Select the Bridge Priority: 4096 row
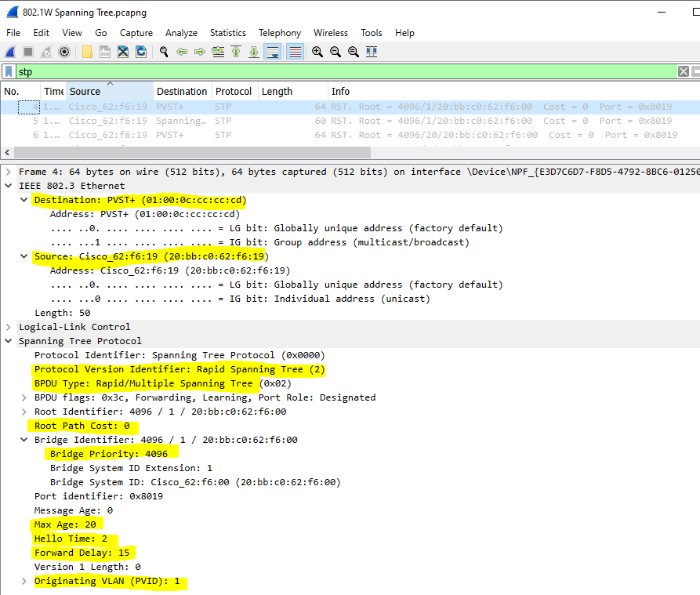The height and width of the screenshot is (595, 700). (109, 454)
